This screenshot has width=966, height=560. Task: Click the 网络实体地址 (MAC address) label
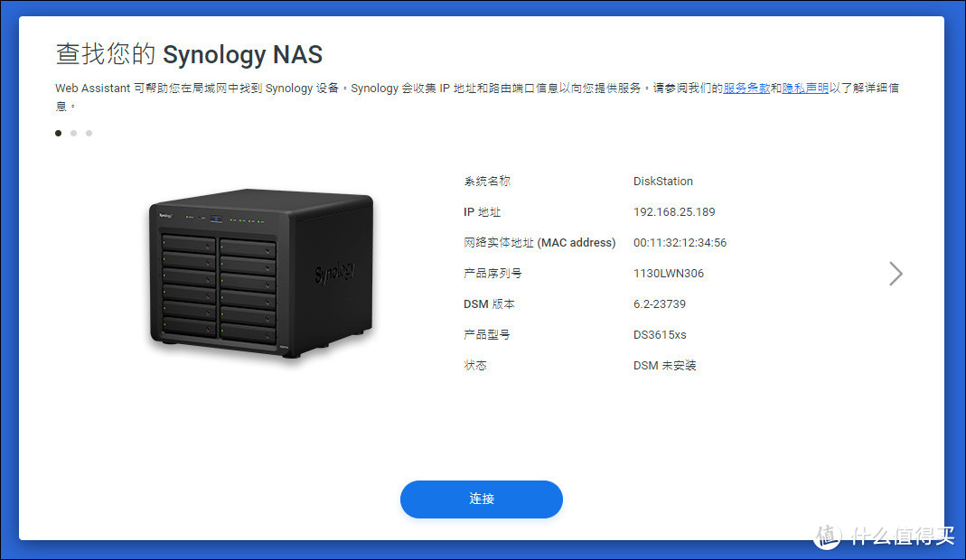[539, 243]
